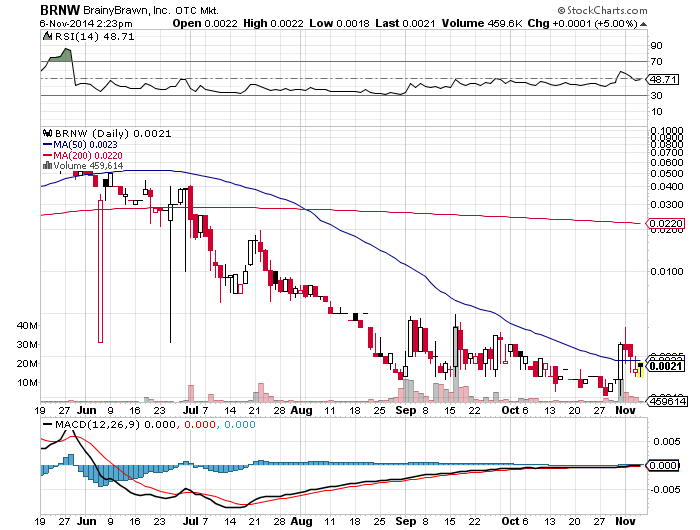Image resolution: width=700 pixels, height=530 pixels.
Task: Click the MA(200) 0.0220 legend text
Action: [x=88, y=155]
